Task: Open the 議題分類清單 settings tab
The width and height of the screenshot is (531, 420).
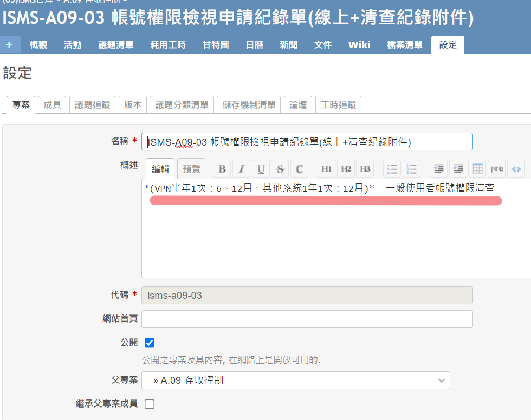Action: (182, 105)
